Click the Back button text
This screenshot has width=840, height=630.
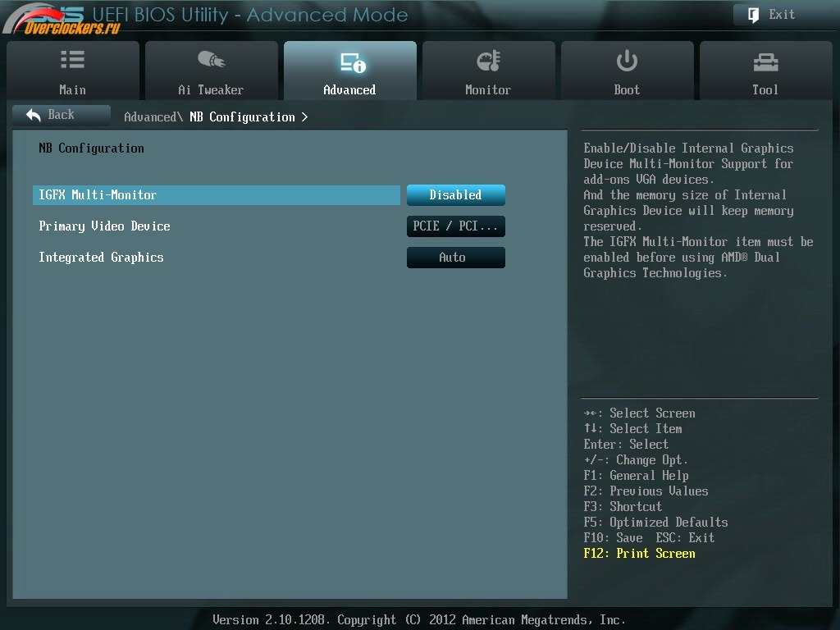point(61,115)
